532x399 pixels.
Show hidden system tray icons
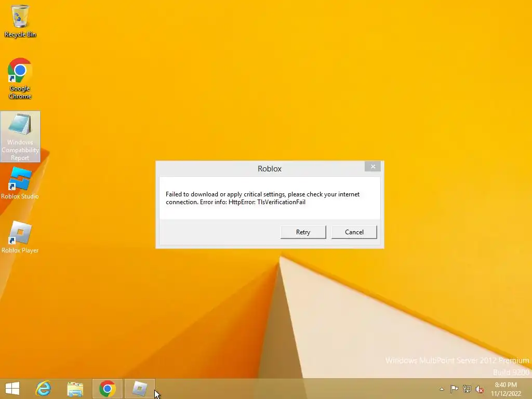pos(442,389)
